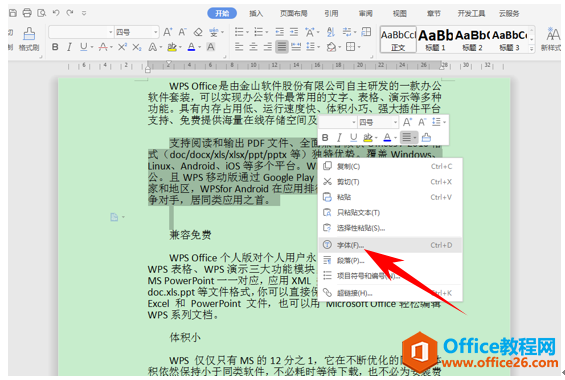Undo the last action

click(x=55, y=13)
